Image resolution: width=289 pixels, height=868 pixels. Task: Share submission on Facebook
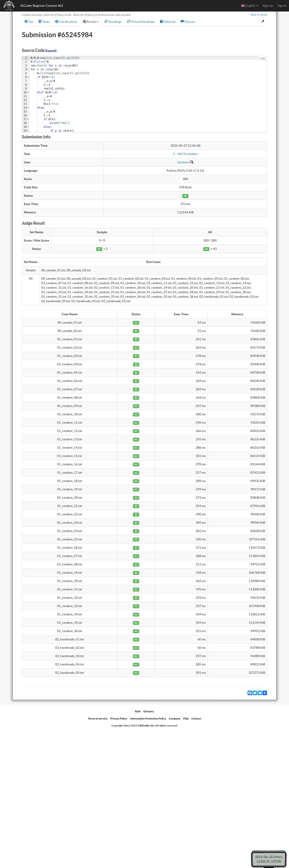250,693
